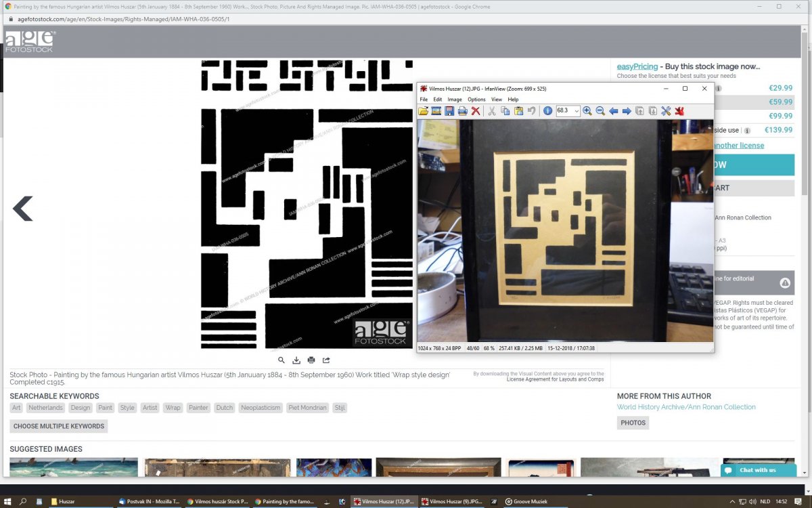Click the Save floppy icon in IrfanView
Image resolution: width=812 pixels, height=508 pixels.
[449, 111]
